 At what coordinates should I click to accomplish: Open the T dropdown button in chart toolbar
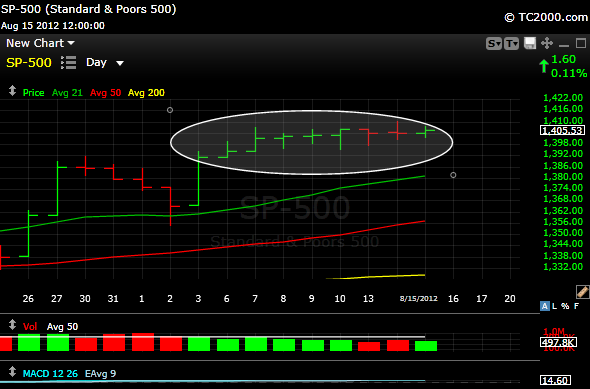coord(511,44)
